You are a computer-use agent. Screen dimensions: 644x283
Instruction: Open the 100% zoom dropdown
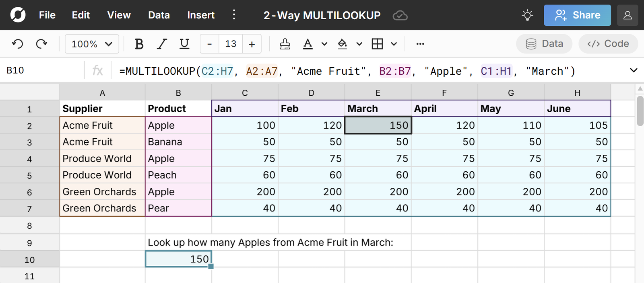[x=92, y=44]
